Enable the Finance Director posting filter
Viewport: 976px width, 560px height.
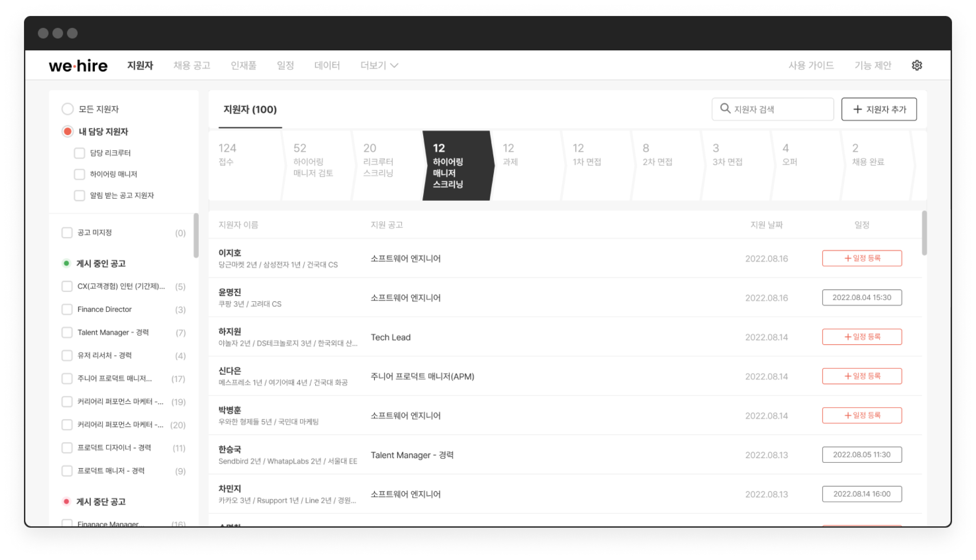pyautogui.click(x=67, y=309)
